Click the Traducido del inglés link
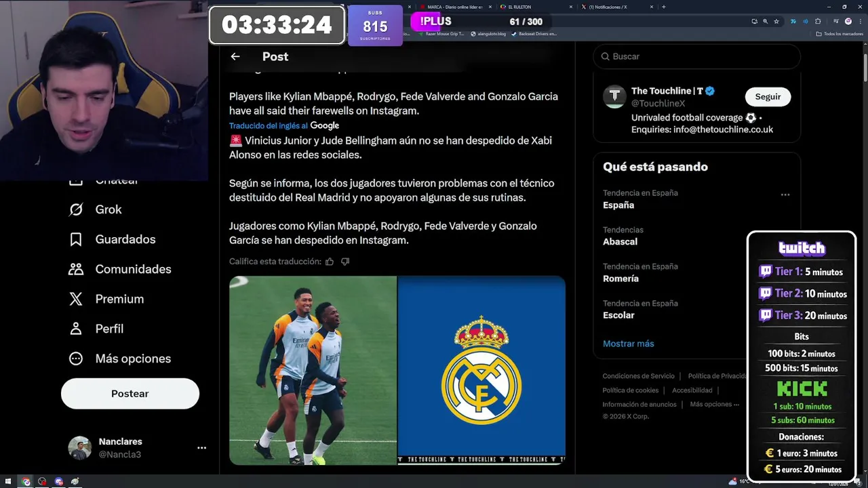The image size is (868, 488). point(269,126)
